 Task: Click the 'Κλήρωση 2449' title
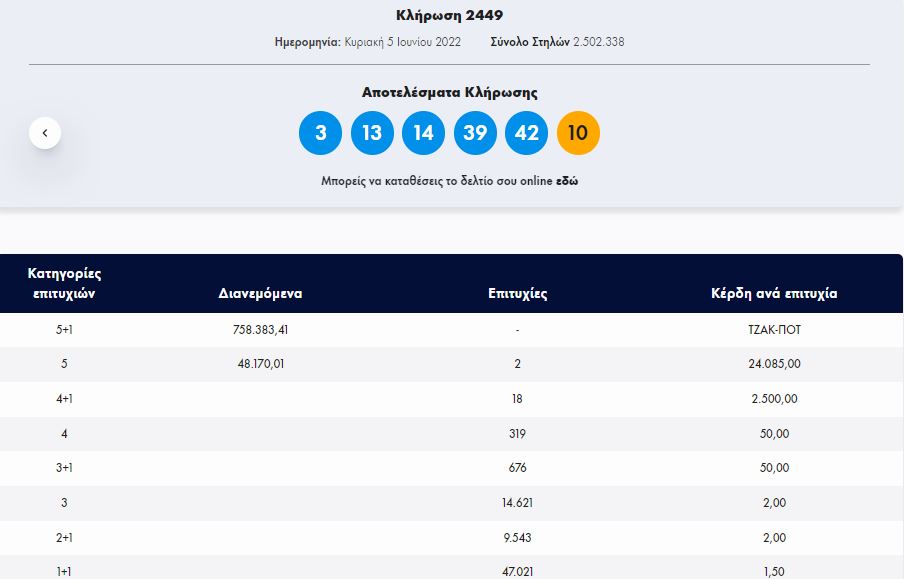click(449, 16)
